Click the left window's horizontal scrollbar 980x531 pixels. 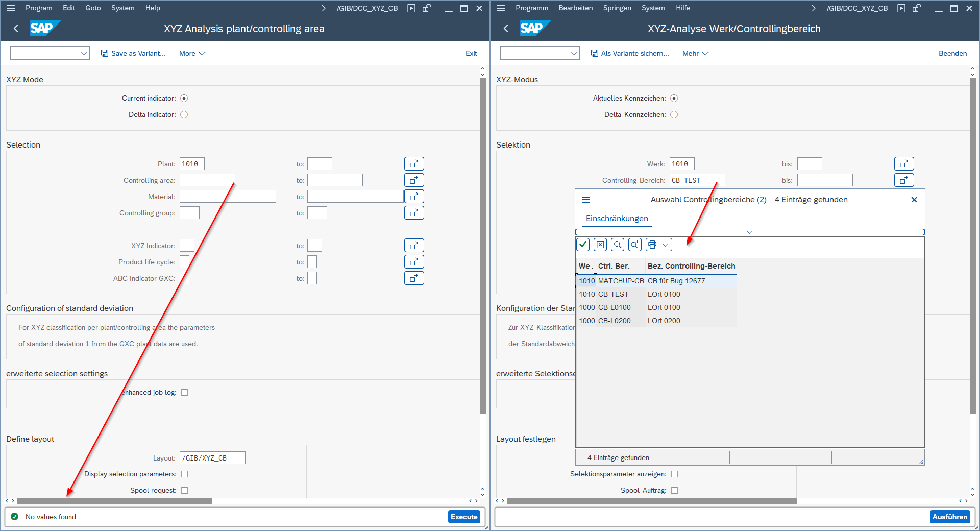(114, 501)
